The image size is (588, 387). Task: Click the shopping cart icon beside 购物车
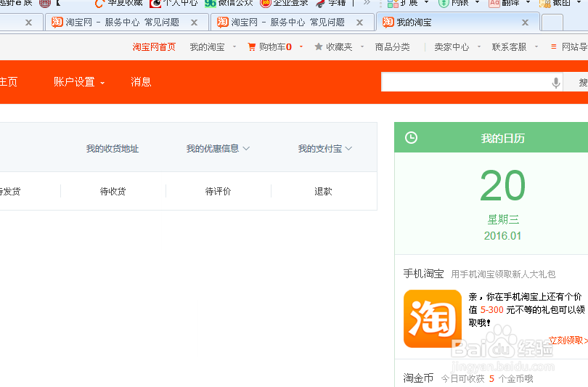(x=252, y=47)
